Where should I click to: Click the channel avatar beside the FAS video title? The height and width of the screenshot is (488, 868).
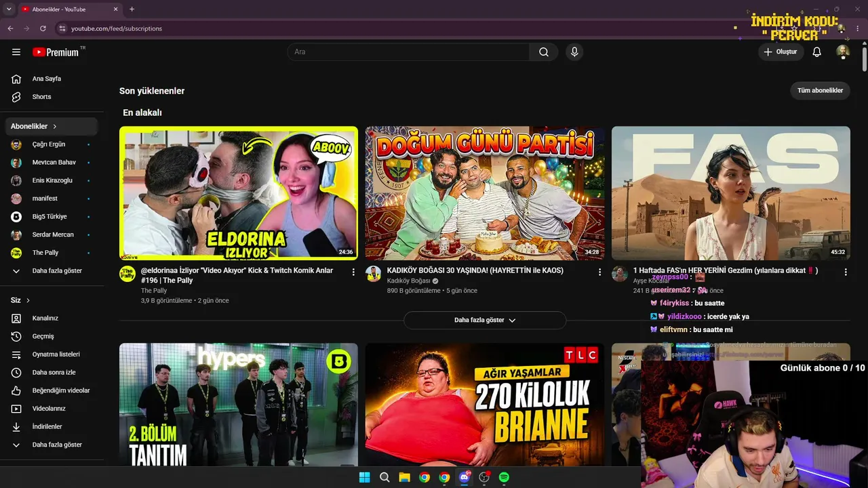[620, 274]
